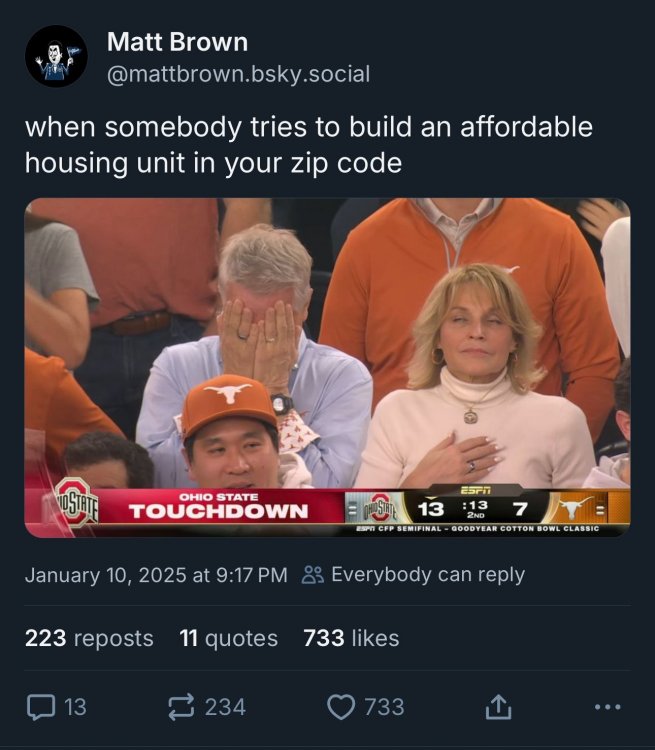The width and height of the screenshot is (655, 750).
Task: Open the three-dot more options menu
Action: pyautogui.click(x=608, y=706)
